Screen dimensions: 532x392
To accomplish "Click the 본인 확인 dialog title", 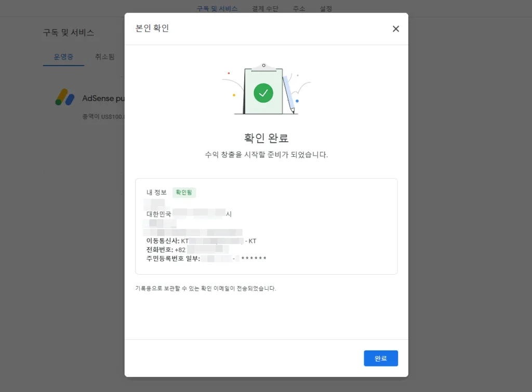I will tap(152, 29).
